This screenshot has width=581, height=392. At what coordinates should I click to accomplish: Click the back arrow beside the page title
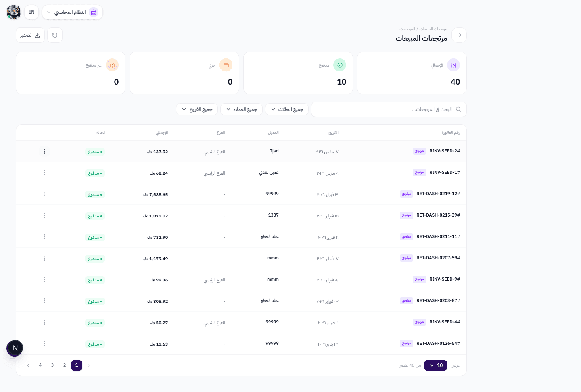459,35
